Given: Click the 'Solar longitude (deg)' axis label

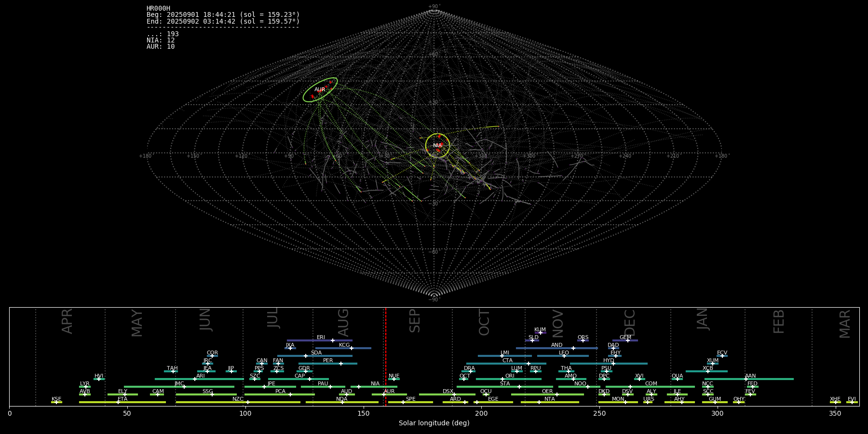Looking at the screenshot, I should (x=434, y=423).
